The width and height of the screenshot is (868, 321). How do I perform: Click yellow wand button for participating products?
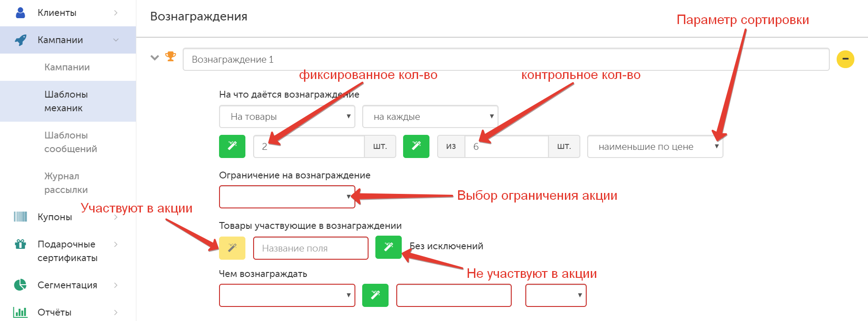[x=232, y=248]
